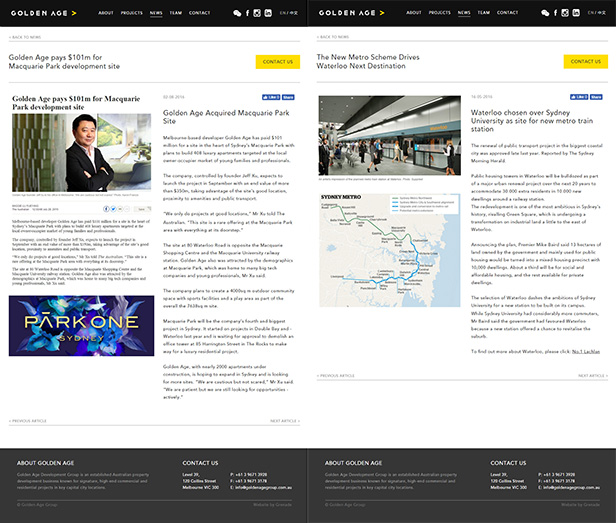616x523 pixels.
Task: Open News menu on left page
Action: [x=156, y=13]
